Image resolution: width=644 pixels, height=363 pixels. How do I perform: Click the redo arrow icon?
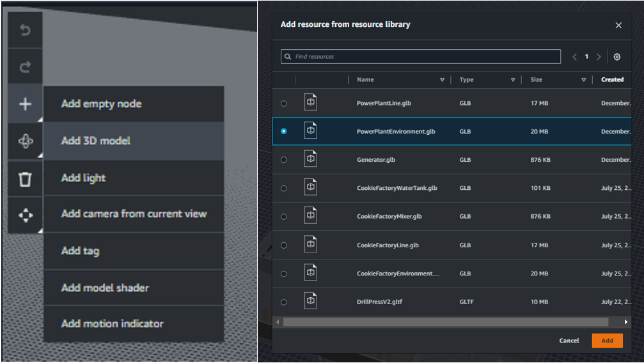pos(25,66)
